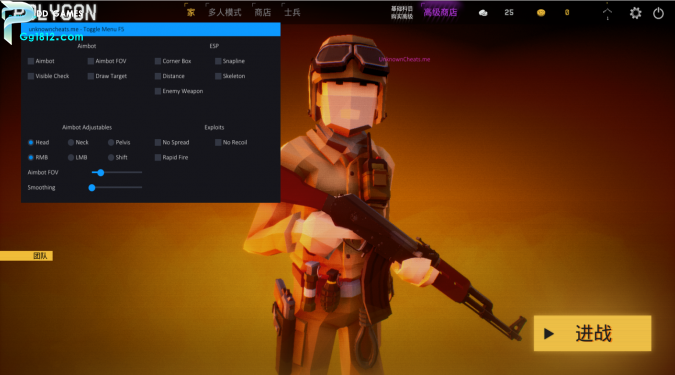Switch to 士兵 soldier tab
Viewport: 675px width, 375px height.
click(x=292, y=12)
